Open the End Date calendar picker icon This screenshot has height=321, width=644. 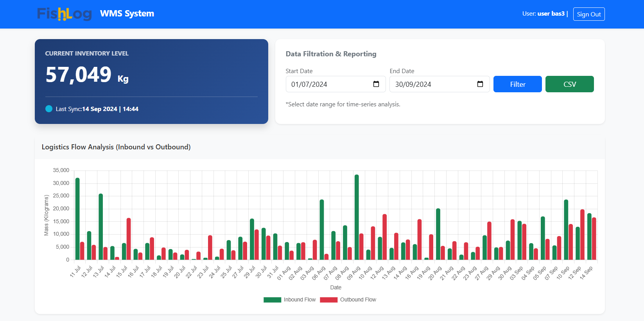tap(480, 84)
